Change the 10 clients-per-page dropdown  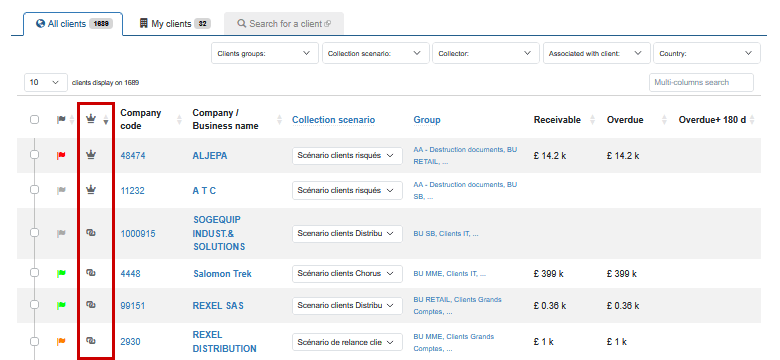(x=46, y=83)
